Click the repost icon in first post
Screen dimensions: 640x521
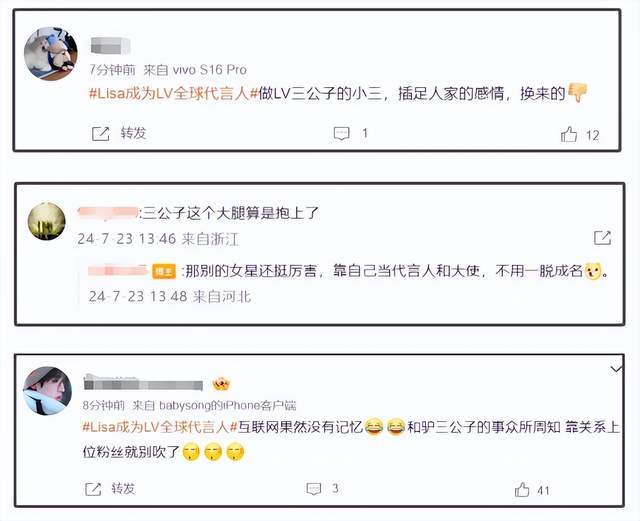pyautogui.click(x=100, y=134)
